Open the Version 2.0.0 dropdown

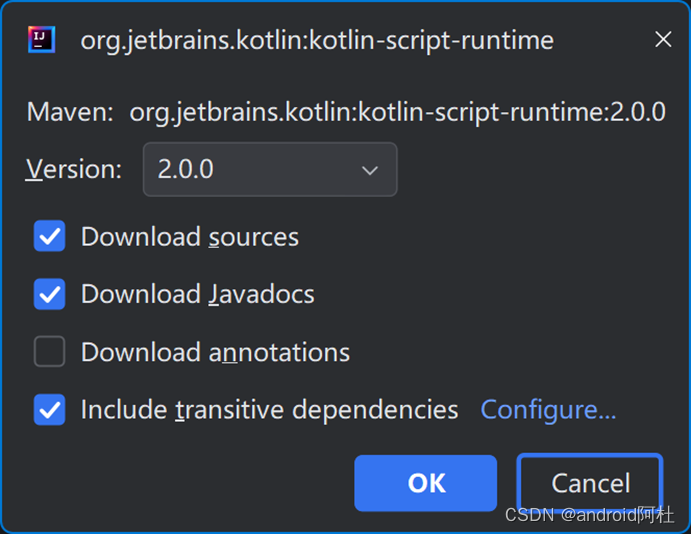[x=270, y=169]
